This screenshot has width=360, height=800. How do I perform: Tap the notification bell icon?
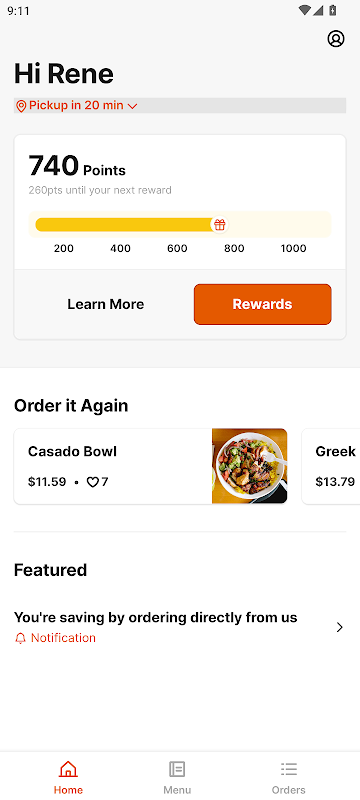pyautogui.click(x=20, y=638)
